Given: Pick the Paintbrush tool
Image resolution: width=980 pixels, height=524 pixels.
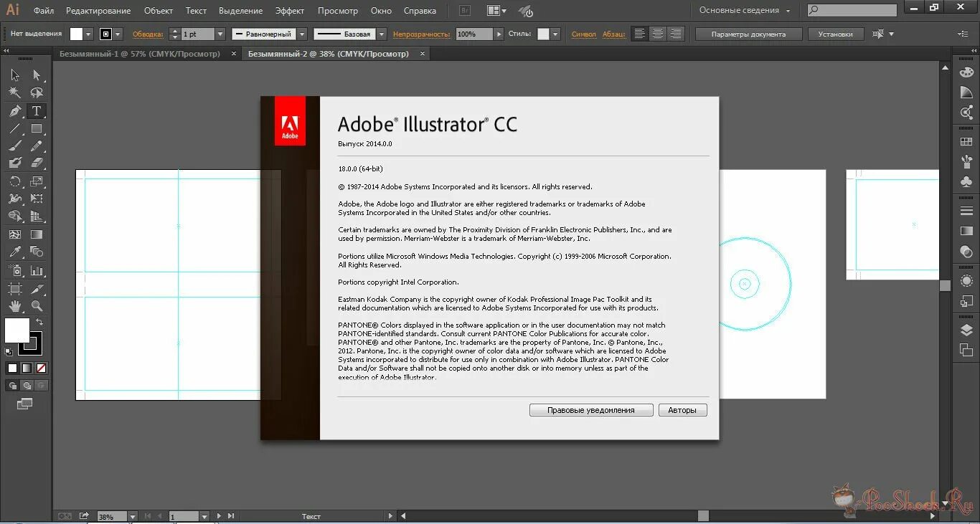Looking at the screenshot, I should pyautogui.click(x=15, y=146).
